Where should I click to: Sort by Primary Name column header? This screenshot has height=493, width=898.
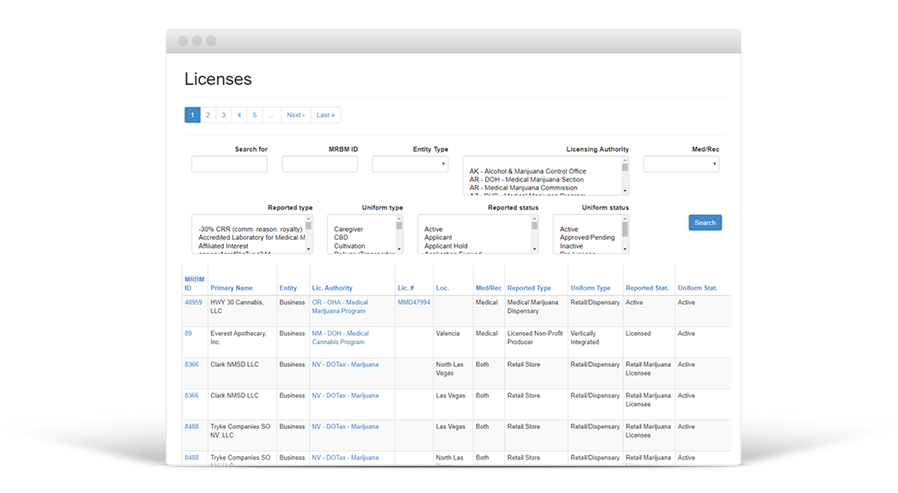click(x=231, y=288)
